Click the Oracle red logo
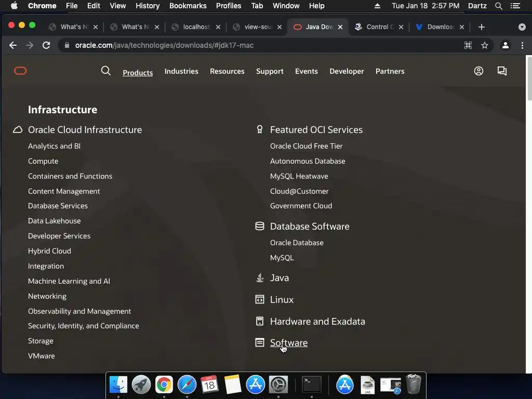Image resolution: width=532 pixels, height=399 pixels. coord(20,71)
